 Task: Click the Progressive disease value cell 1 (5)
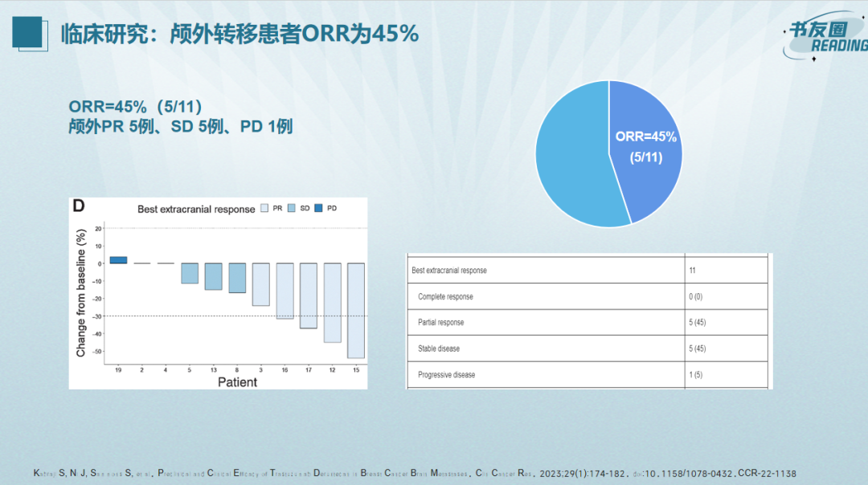pos(695,375)
